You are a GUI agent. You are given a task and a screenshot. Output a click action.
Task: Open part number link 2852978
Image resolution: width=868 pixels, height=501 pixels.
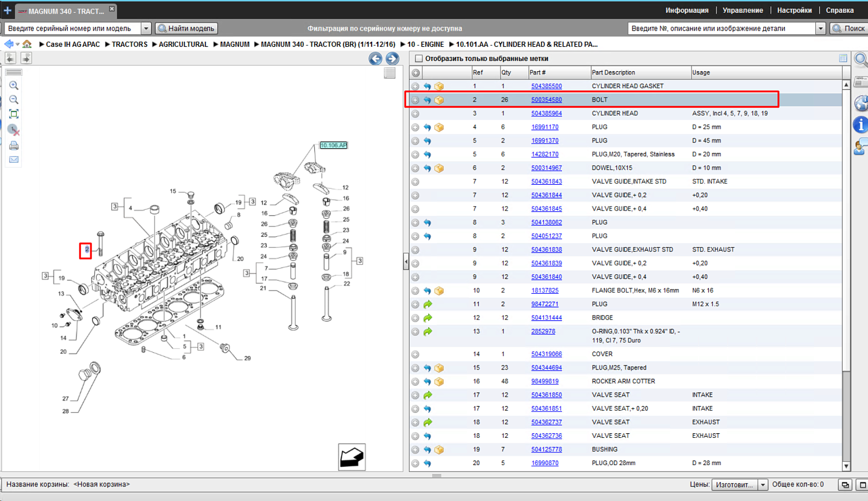[543, 332]
